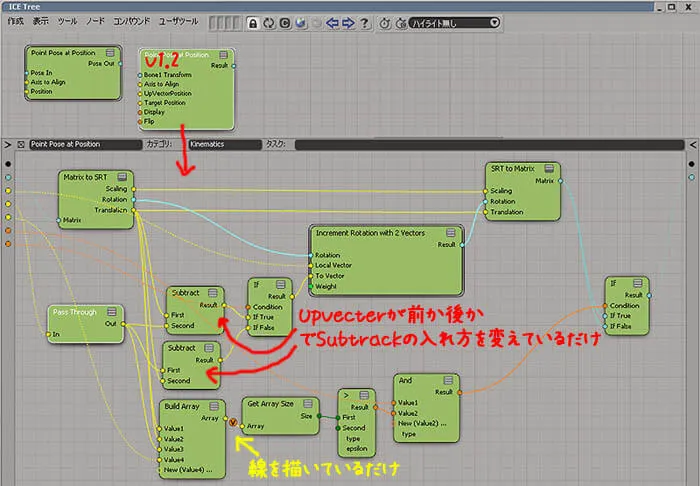Click the globe icon in toolbar
This screenshot has width=700, height=486.
pyautogui.click(x=301, y=23)
